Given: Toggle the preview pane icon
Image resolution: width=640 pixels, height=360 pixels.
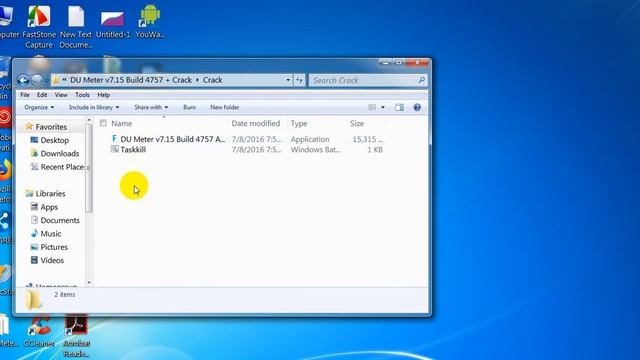Looking at the screenshot, I should click(399, 107).
